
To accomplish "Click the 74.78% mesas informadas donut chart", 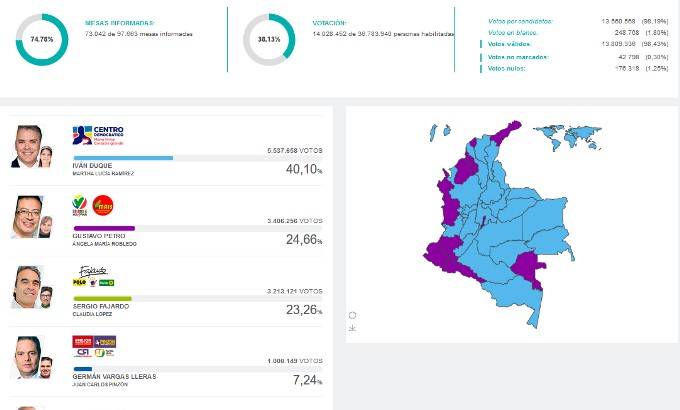I will (42, 40).
